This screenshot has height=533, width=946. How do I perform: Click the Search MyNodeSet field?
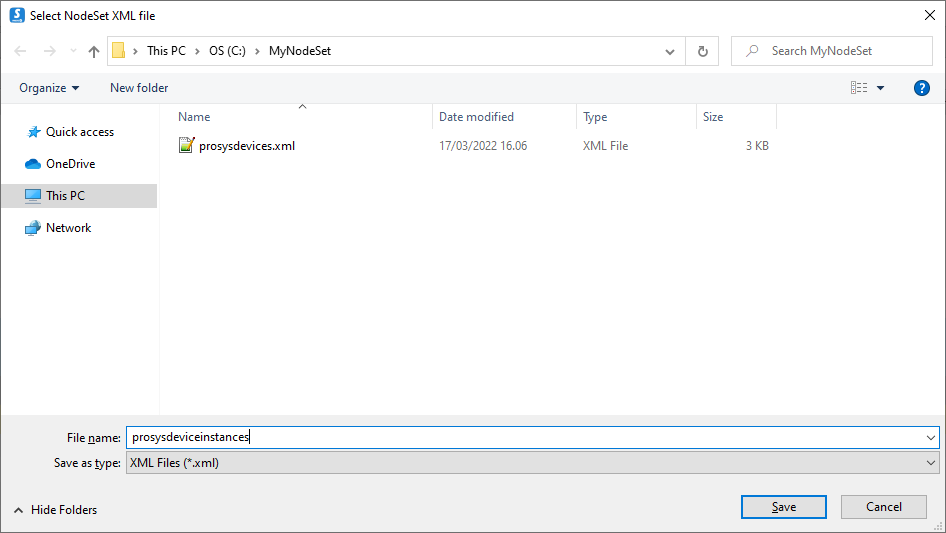click(x=835, y=51)
